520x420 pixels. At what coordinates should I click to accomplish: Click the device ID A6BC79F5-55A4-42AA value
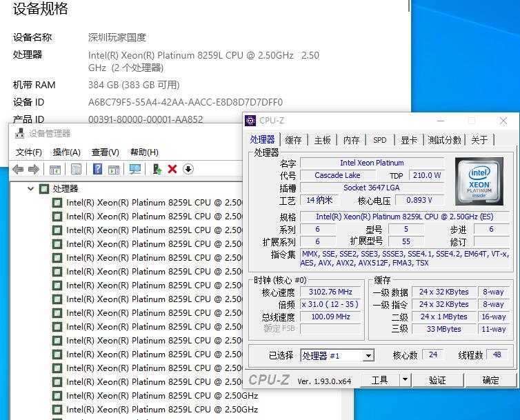(186, 102)
